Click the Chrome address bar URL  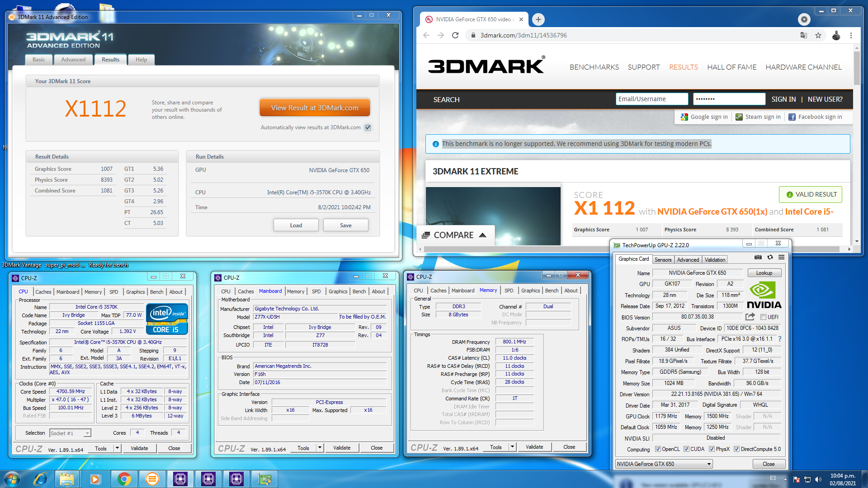coord(523,35)
